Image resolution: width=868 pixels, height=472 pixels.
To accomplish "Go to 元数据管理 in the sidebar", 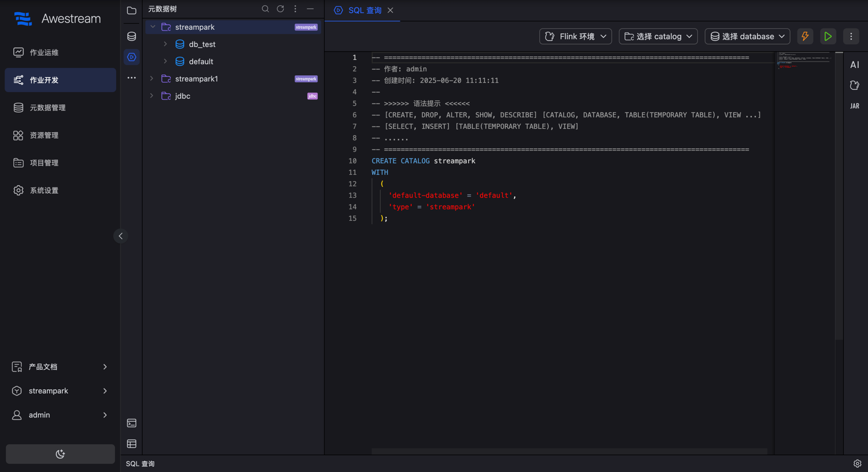I will (x=48, y=108).
